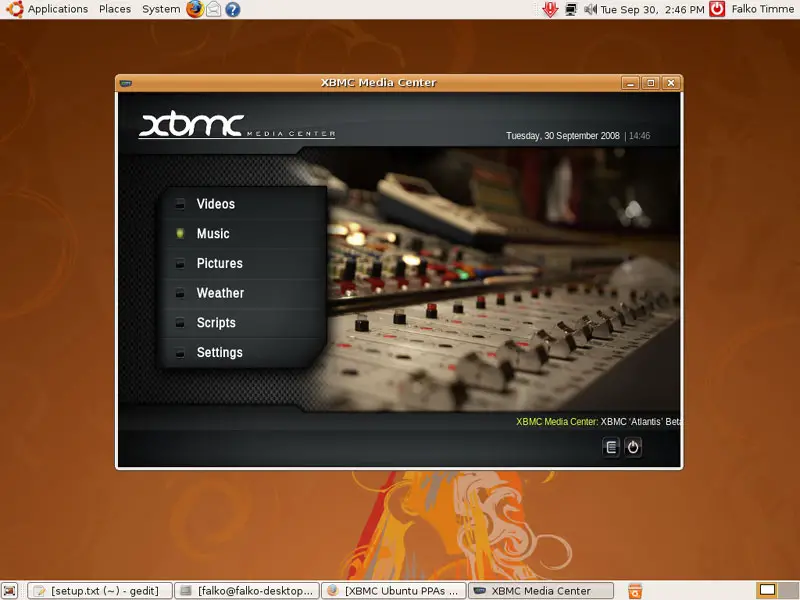Click the date text Tuesday, 30 September 2008
Image resolution: width=800 pixels, height=600 pixels.
(562, 136)
